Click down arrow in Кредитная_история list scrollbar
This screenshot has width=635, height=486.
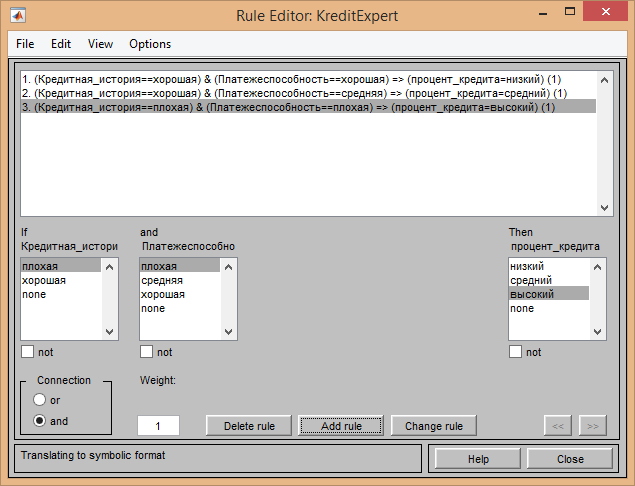[109, 332]
